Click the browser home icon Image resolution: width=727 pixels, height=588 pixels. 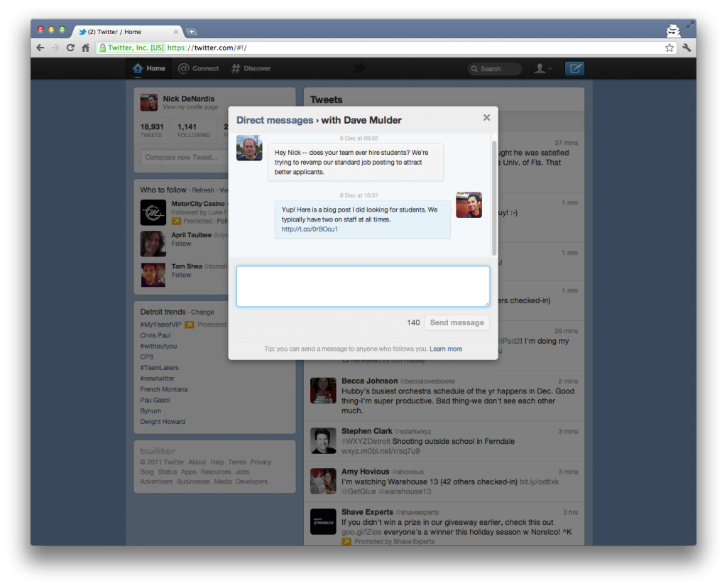click(x=85, y=48)
